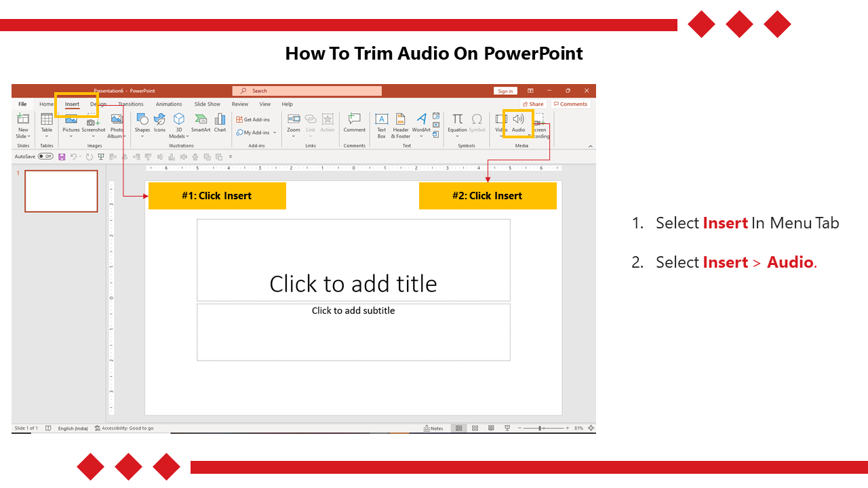Click Fit slide to window icon
Viewport: 868px width, 488px height.
pos(591,428)
